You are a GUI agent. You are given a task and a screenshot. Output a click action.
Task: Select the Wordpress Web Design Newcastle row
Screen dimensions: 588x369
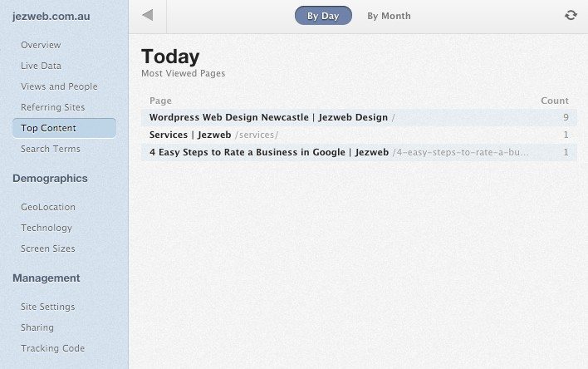pos(268,117)
